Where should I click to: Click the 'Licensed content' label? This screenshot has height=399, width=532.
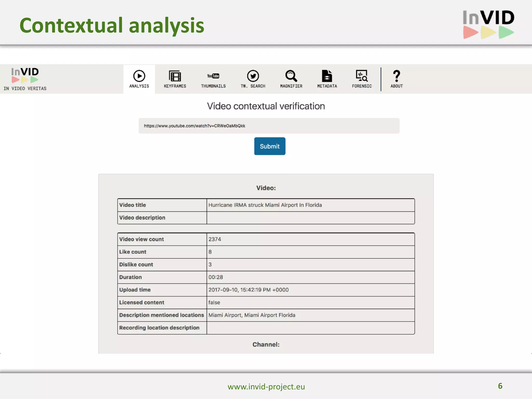click(x=142, y=302)
